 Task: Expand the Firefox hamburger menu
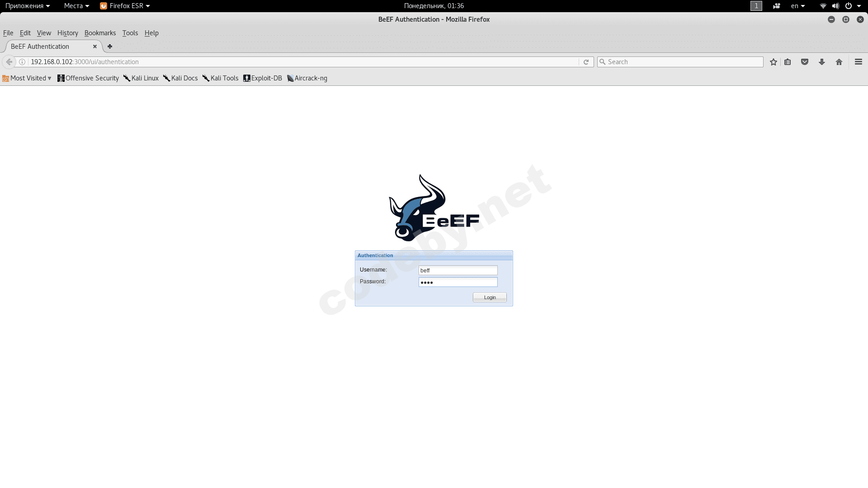click(x=859, y=61)
